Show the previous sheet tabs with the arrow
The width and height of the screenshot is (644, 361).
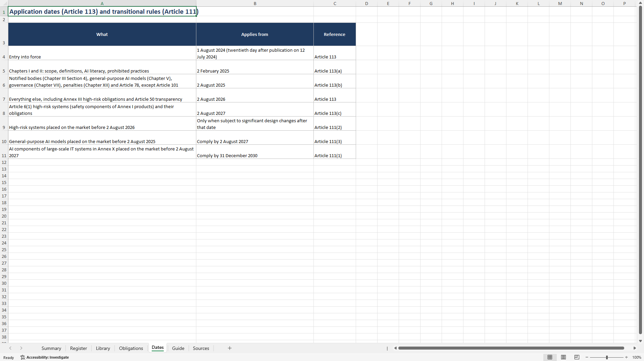[x=10, y=348]
